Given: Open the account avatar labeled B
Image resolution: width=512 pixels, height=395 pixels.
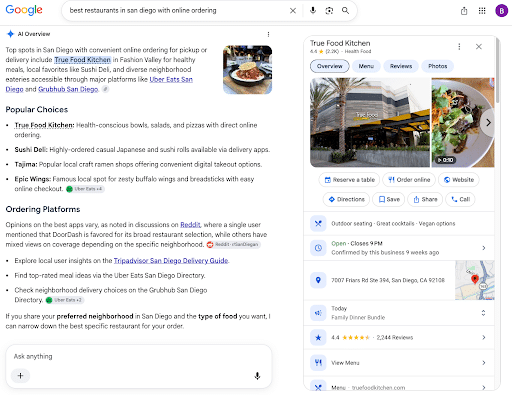Looking at the screenshot, I should click(x=501, y=11).
